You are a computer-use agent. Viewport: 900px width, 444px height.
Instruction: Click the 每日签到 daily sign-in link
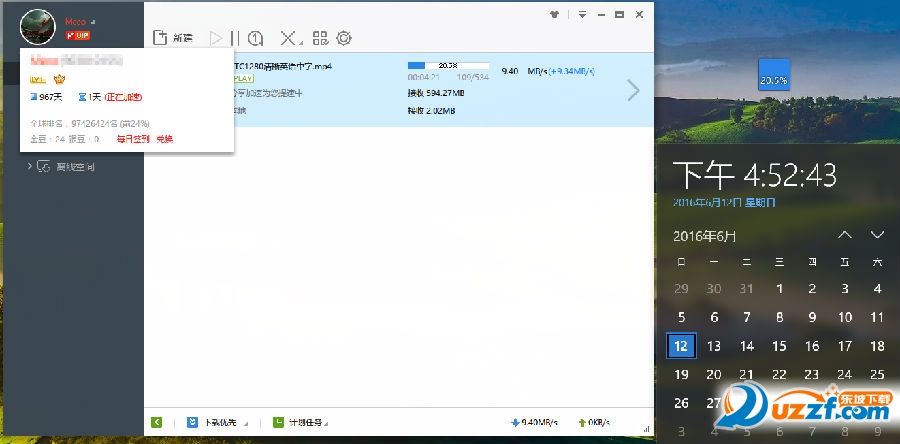(132, 139)
